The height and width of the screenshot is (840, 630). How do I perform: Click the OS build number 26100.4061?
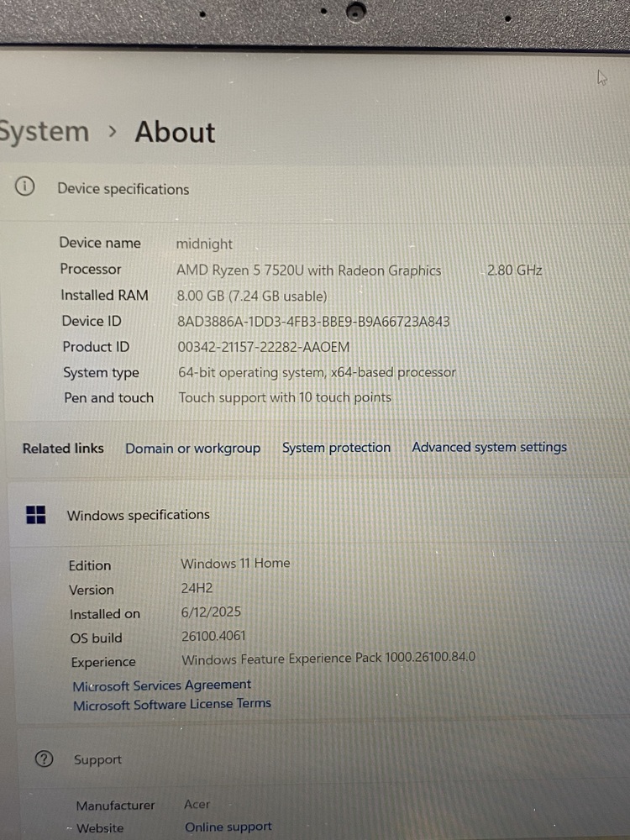pos(213,637)
